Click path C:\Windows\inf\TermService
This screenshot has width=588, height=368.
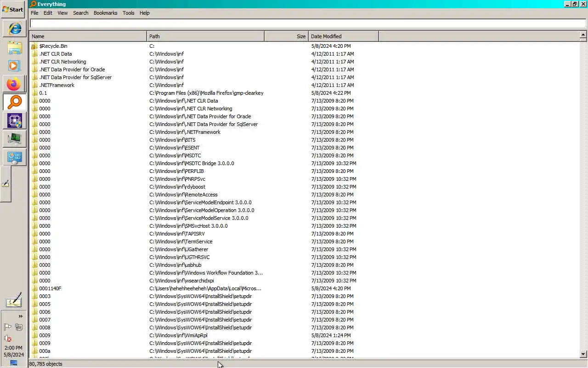181,241
